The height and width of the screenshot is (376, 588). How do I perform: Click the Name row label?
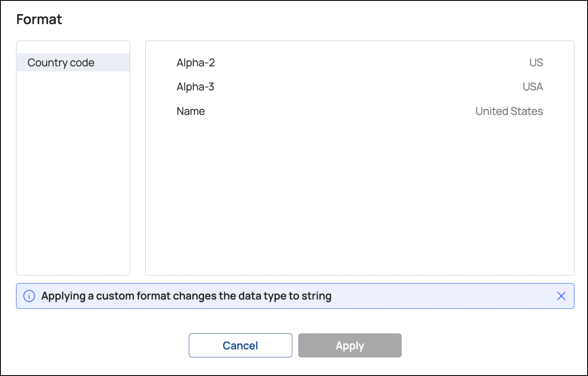(191, 111)
